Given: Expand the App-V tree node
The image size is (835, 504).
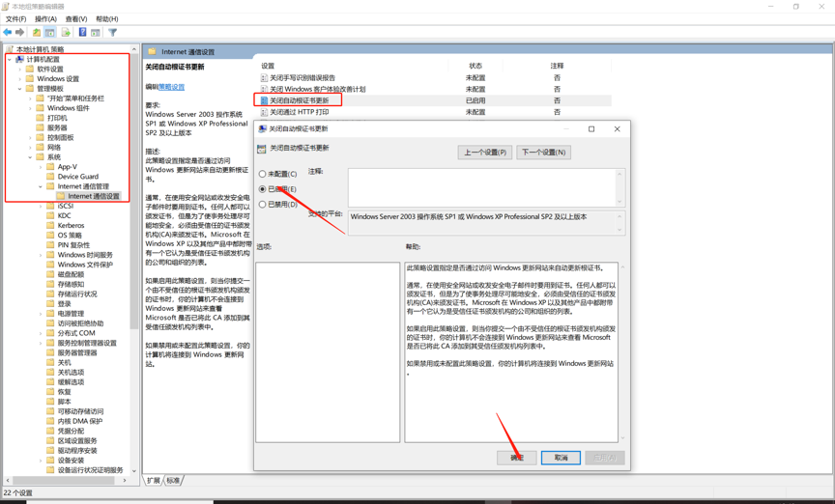Looking at the screenshot, I should (x=41, y=167).
